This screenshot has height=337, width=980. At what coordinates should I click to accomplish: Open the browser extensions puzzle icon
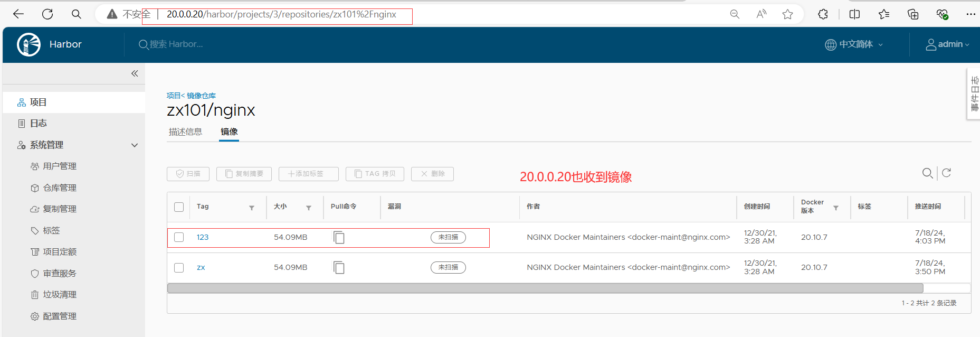(823, 14)
